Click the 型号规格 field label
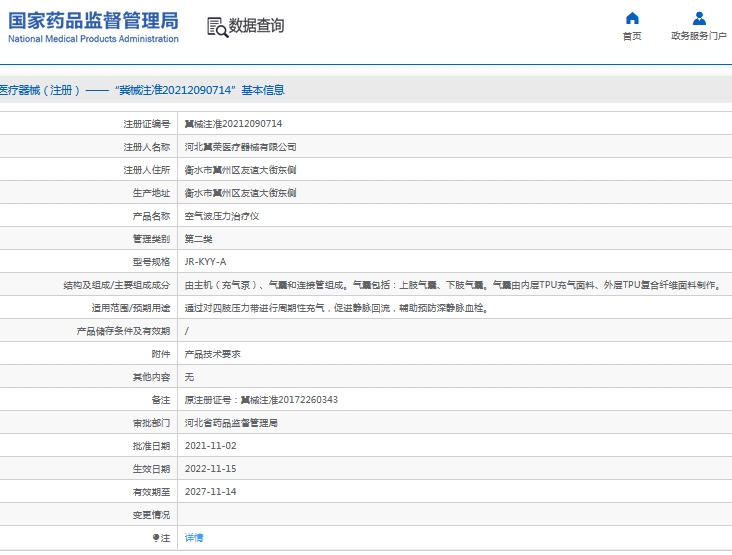This screenshot has height=555, width=732. click(x=151, y=262)
